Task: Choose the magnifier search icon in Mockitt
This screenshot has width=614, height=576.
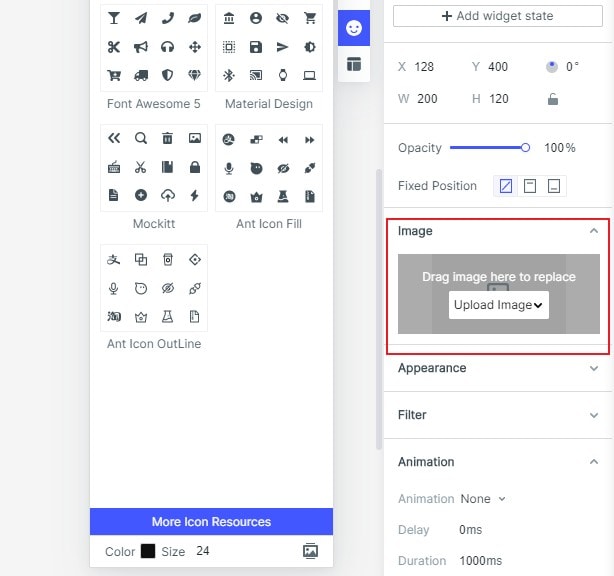Action: (141, 138)
